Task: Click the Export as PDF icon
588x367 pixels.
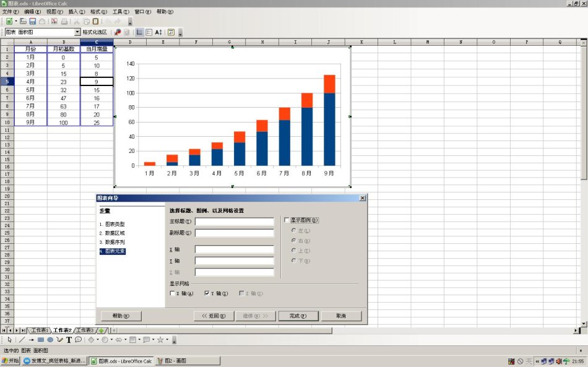Action: [54, 22]
